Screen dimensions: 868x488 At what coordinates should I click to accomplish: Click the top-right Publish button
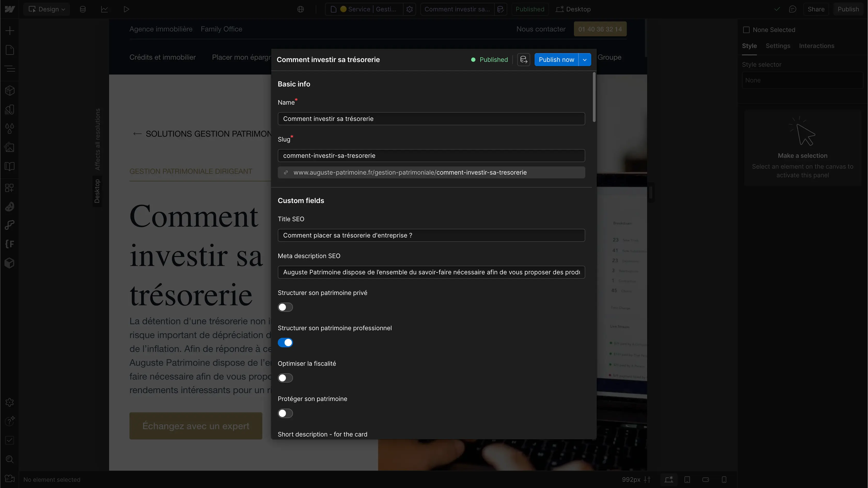point(848,9)
